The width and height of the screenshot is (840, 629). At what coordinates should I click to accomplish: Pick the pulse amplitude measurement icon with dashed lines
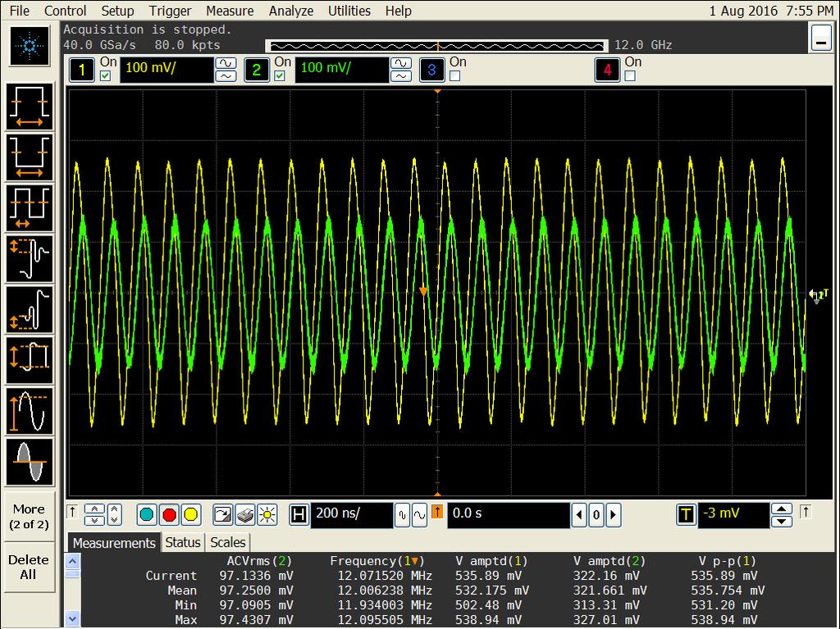[x=30, y=360]
